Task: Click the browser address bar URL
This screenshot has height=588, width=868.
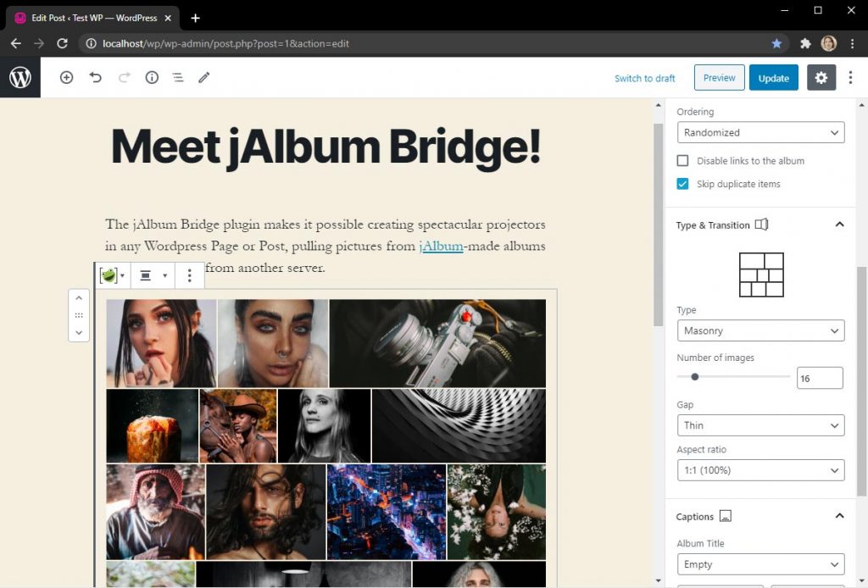Action: pyautogui.click(x=225, y=44)
